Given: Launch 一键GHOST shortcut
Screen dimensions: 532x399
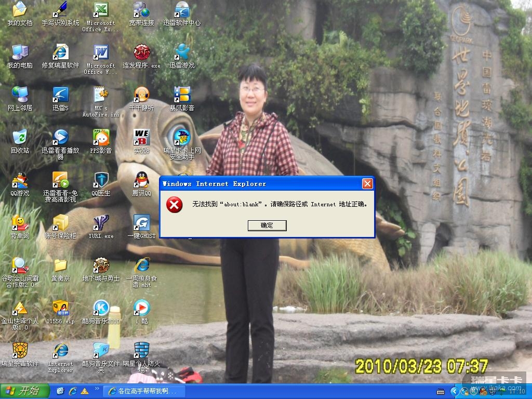Looking at the screenshot, I should [141, 227].
